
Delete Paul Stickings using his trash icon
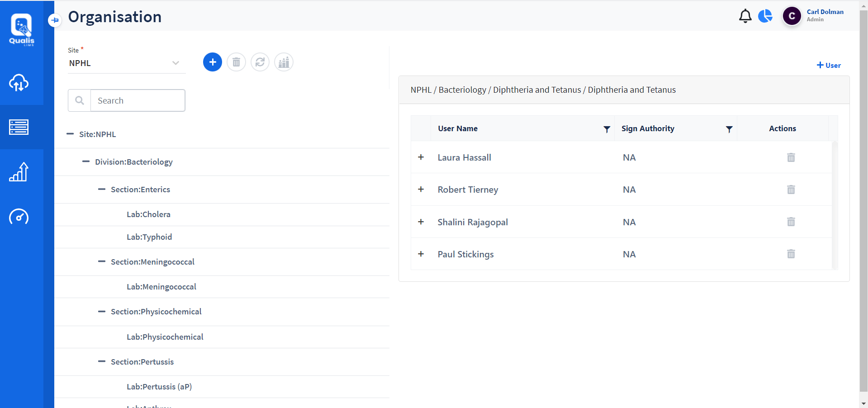click(790, 254)
